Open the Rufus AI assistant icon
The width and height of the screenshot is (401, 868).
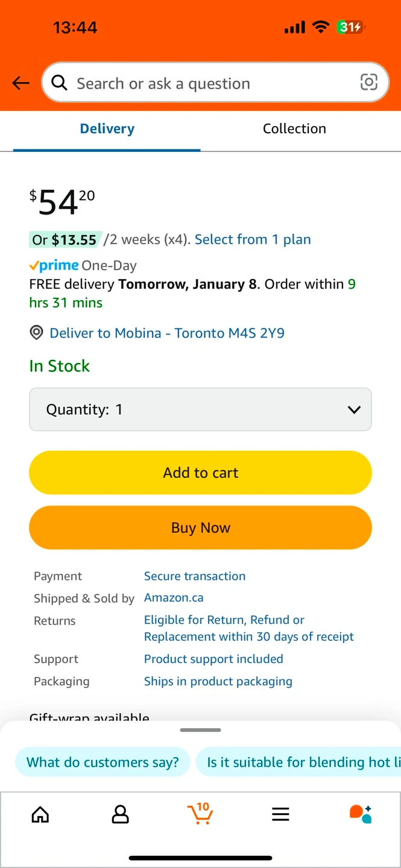[361, 814]
